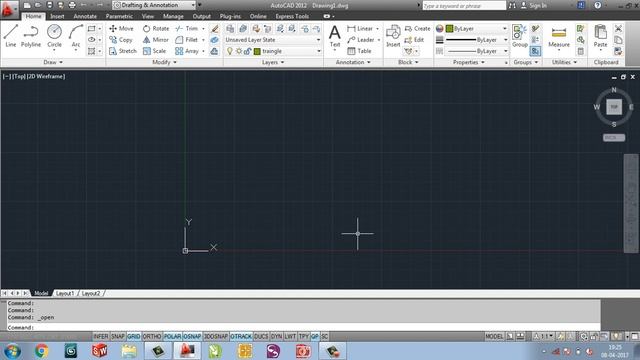Choose the Circle tool
The image size is (640, 360).
tap(54, 36)
